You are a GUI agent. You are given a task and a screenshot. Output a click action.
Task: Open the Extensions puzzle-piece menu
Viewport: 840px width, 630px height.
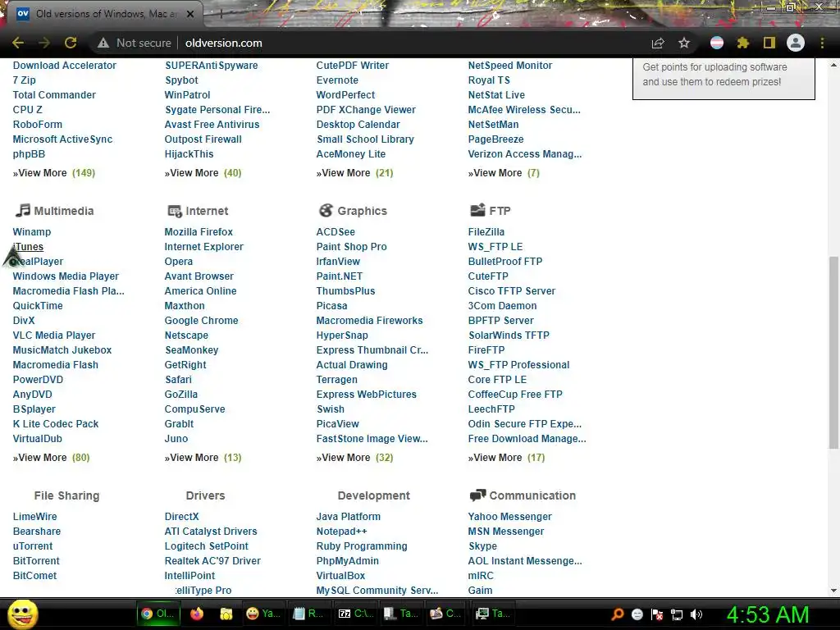click(x=743, y=43)
